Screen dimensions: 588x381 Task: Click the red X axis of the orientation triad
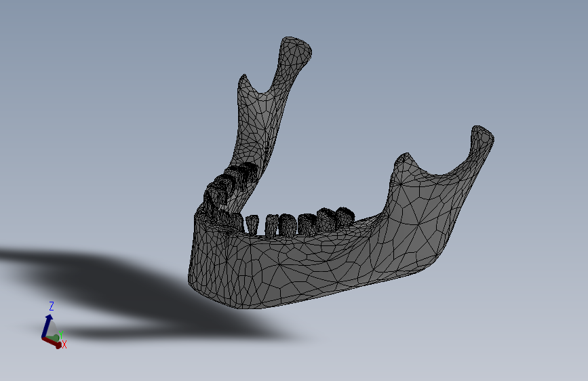coord(52,343)
